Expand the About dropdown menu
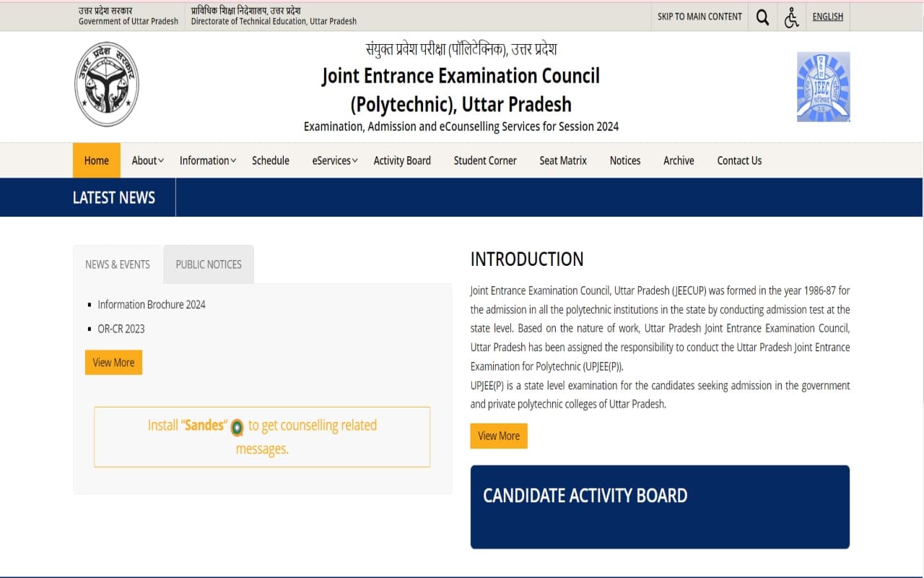 [x=147, y=160]
